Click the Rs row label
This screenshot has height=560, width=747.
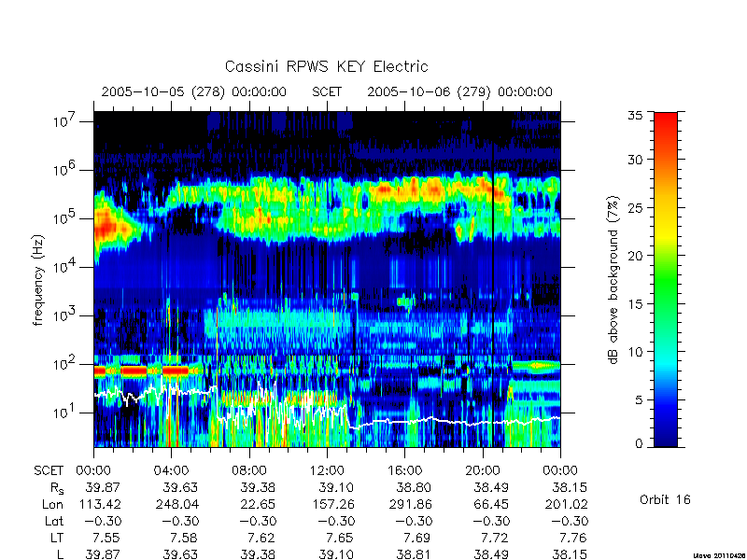click(57, 488)
